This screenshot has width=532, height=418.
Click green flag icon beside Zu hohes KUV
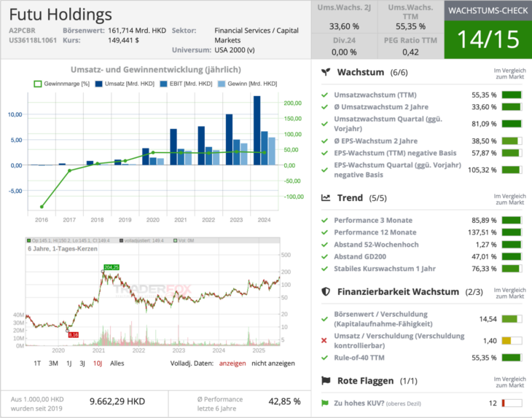[325, 403]
